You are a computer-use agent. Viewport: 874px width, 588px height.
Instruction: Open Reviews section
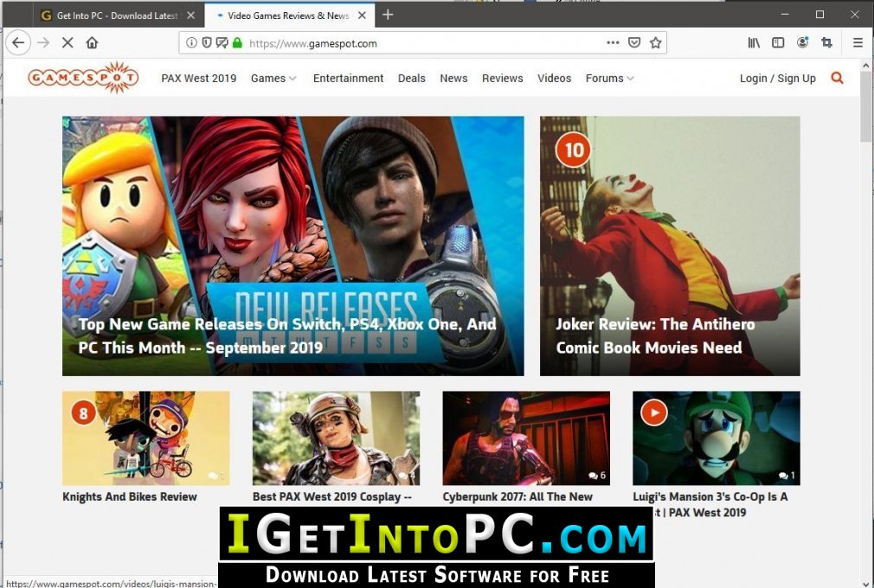click(502, 79)
